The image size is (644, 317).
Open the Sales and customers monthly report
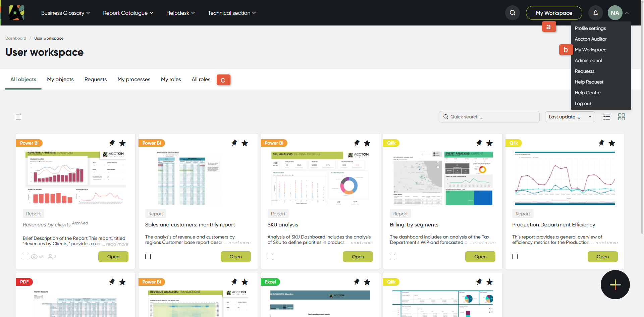236,257
